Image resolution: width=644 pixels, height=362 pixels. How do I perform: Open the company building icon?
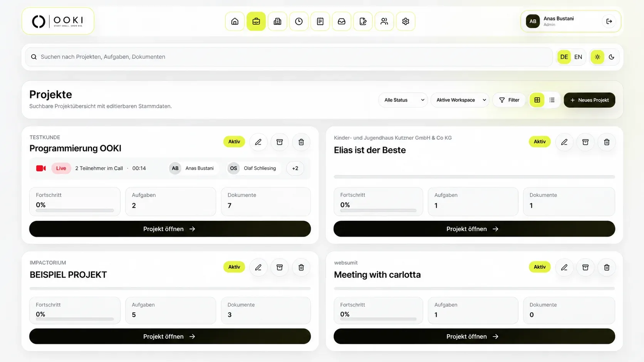pyautogui.click(x=277, y=22)
